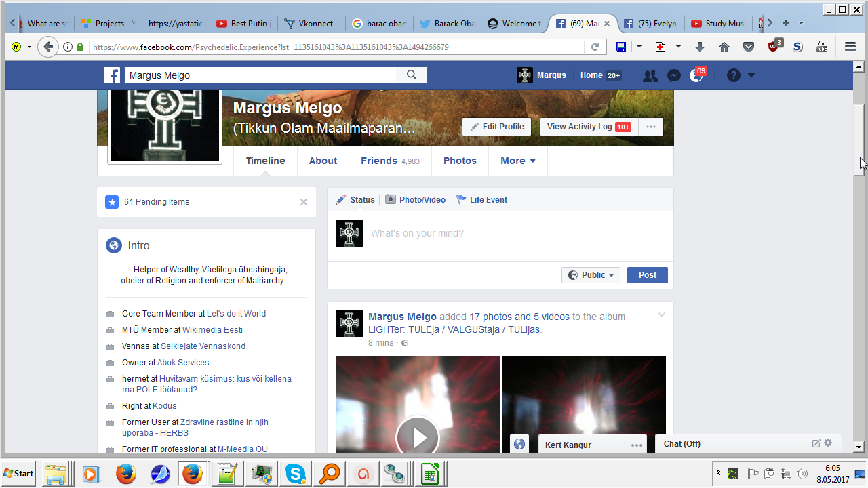The width and height of the screenshot is (868, 488).
Task: Open the Wikimedia Eesti link
Action: [x=212, y=330]
